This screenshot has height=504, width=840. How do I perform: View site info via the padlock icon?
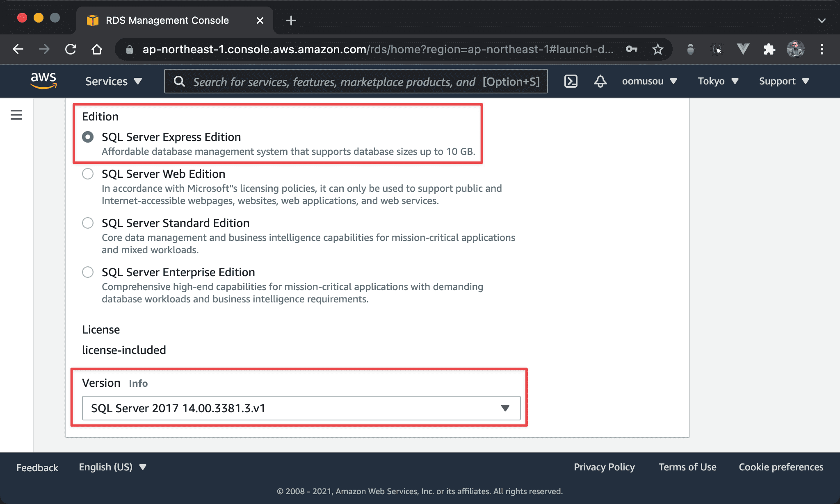(x=130, y=50)
